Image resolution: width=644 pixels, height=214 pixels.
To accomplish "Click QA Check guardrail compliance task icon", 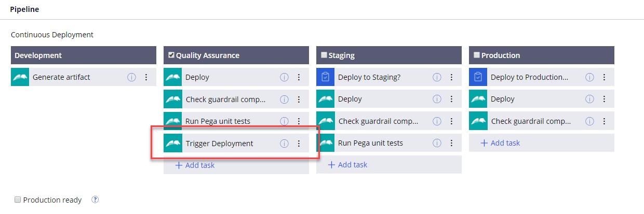I will pos(172,99).
